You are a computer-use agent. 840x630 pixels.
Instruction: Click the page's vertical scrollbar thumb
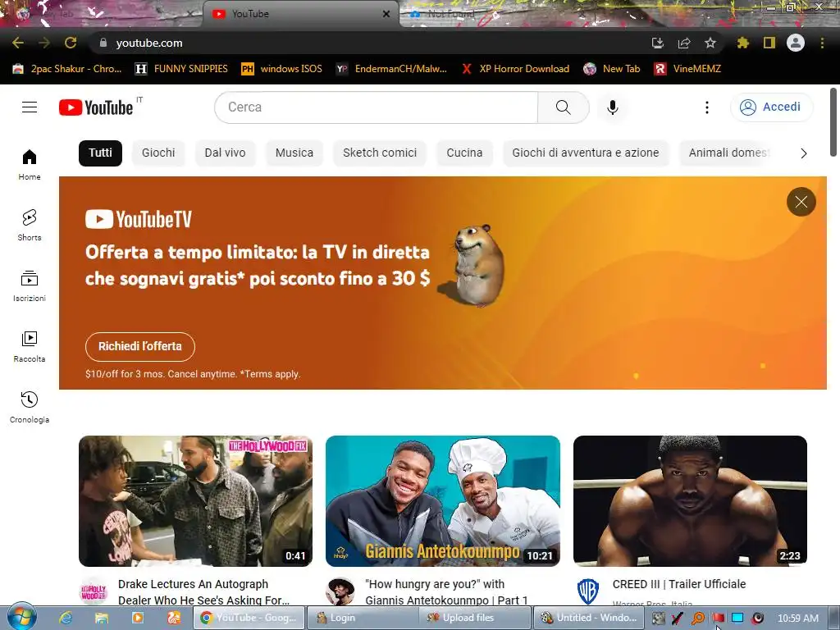click(833, 122)
